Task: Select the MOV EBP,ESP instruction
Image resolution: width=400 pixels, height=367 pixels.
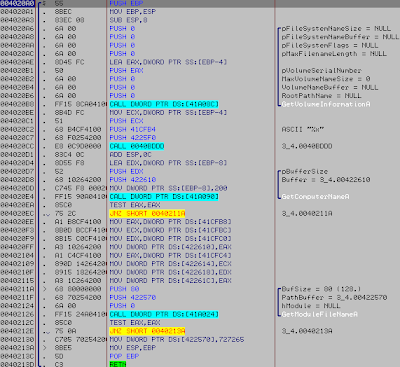Action: click(x=133, y=12)
